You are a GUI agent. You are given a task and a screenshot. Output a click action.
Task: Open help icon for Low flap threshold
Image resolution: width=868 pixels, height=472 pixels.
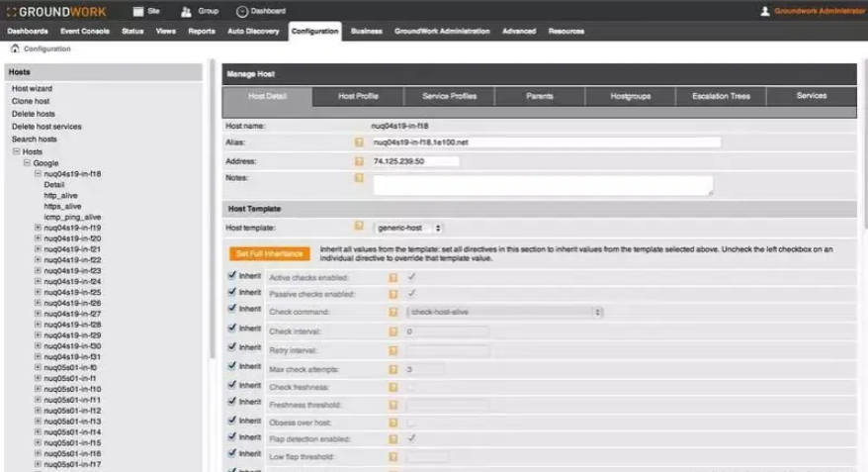coord(393,457)
